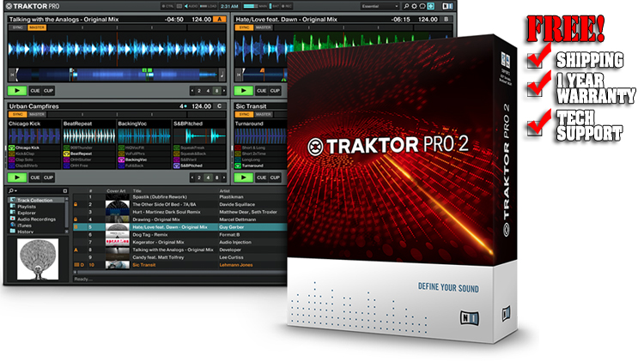Click lock icon on track 4 row

click(76, 220)
